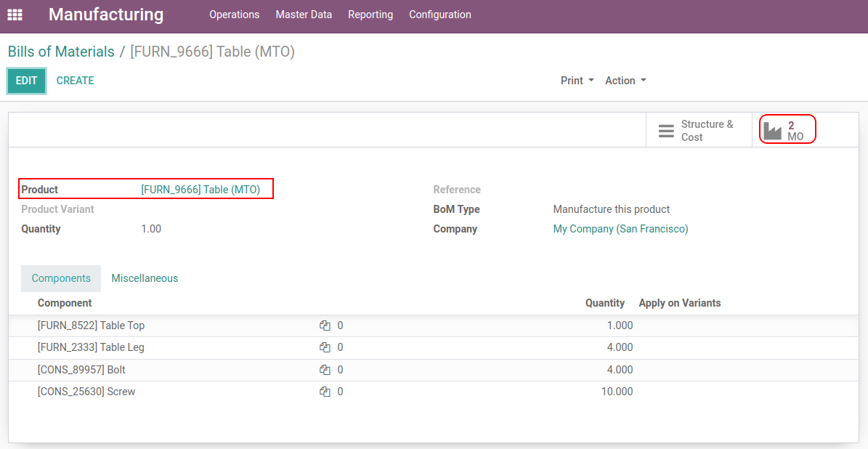
Task: Switch to the Miscellaneous tab
Action: pyautogui.click(x=145, y=278)
